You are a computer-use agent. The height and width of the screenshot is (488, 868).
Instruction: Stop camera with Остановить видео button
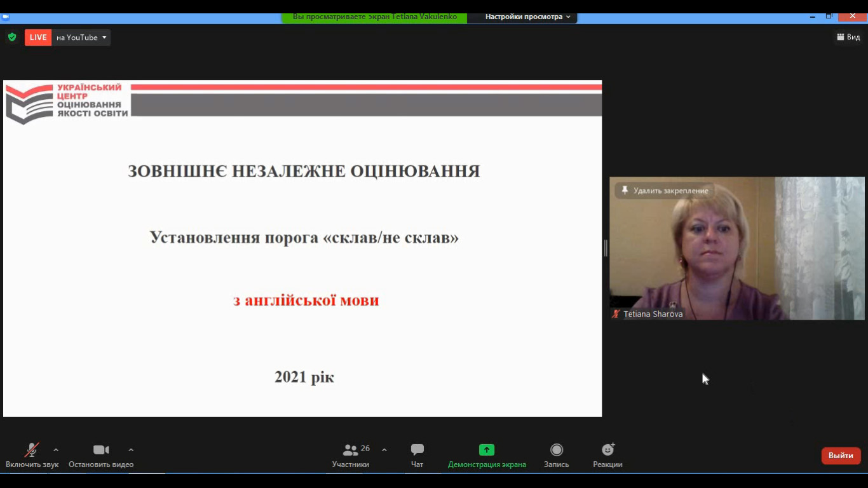(x=101, y=456)
